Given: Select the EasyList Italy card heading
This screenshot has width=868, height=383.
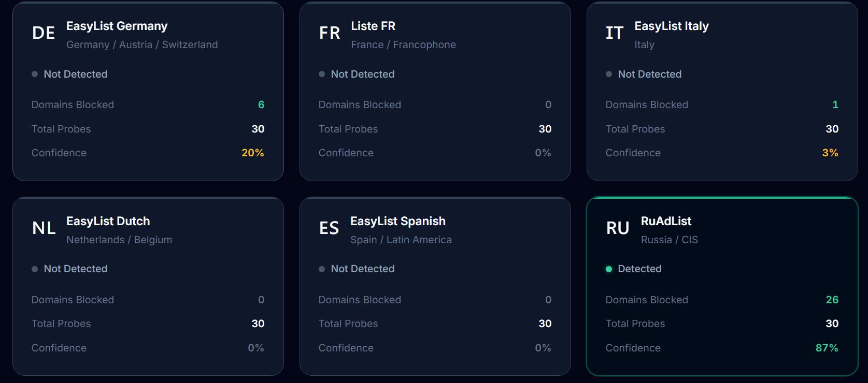Looking at the screenshot, I should coord(672,26).
